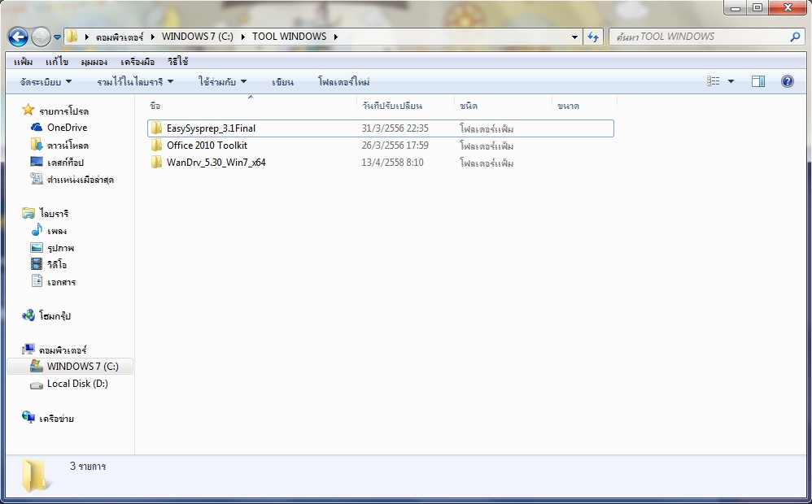
Task: Click the Forward arrow navigation button
Action: [x=41, y=37]
